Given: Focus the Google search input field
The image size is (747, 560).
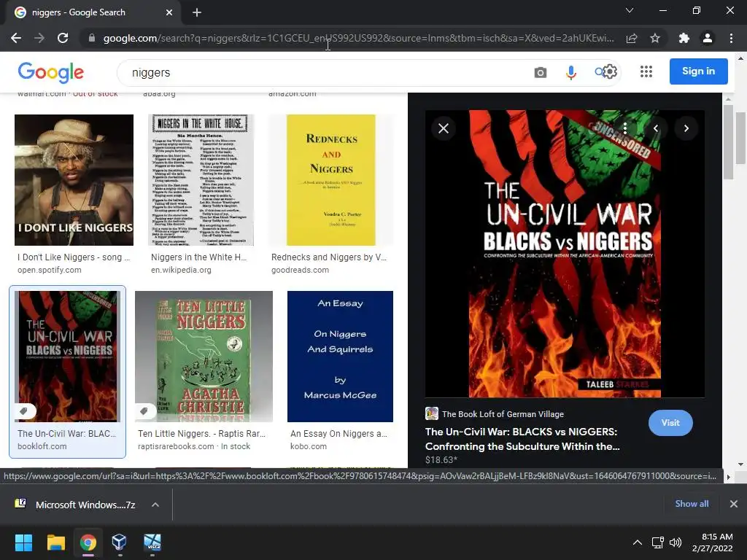Looking at the screenshot, I should [x=324, y=72].
